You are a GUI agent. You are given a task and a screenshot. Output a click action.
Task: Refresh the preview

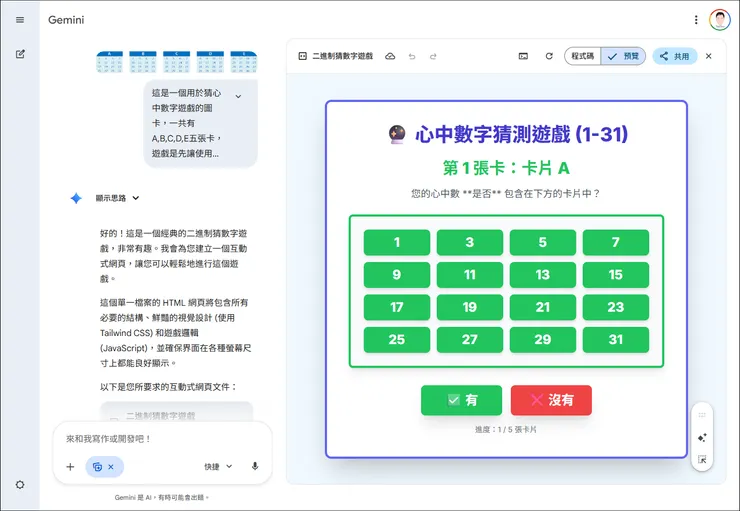(x=549, y=56)
